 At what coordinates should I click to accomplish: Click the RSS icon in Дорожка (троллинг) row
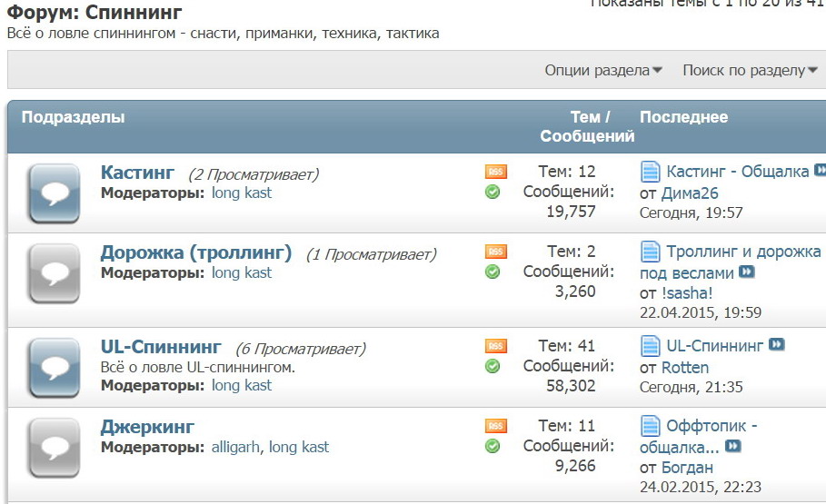coord(495,252)
